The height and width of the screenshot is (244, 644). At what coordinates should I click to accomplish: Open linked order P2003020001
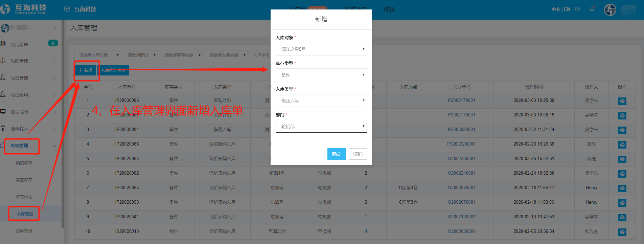coord(462,129)
